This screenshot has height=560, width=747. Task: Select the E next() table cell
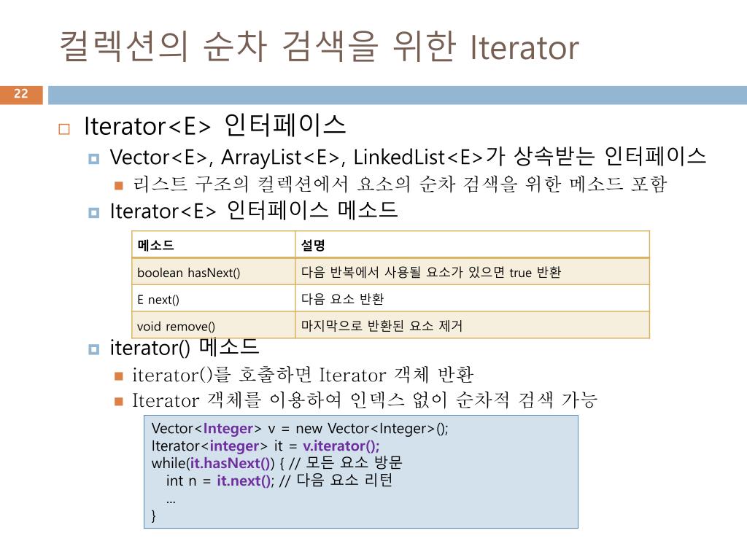[x=214, y=298]
